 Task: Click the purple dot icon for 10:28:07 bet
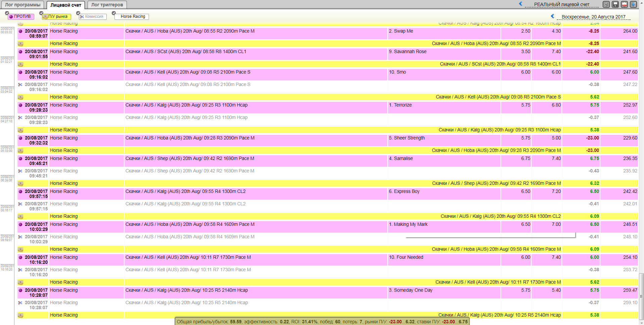coord(20,290)
